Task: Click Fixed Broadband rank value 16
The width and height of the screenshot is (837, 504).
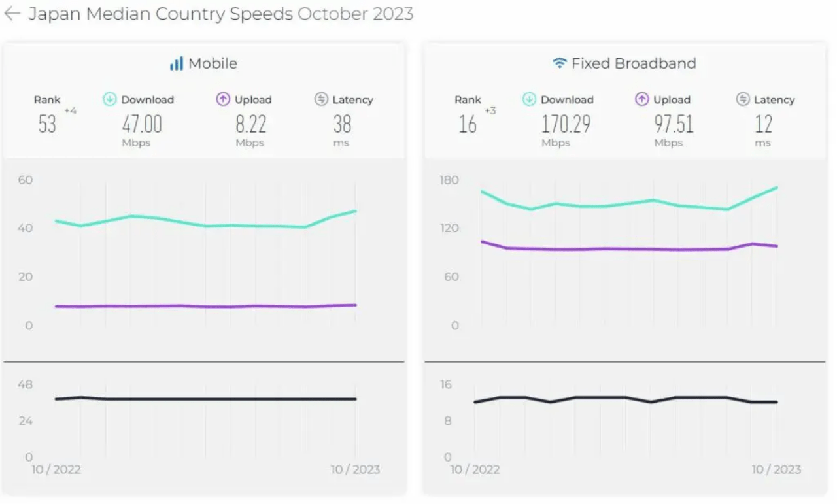Action: pos(468,124)
